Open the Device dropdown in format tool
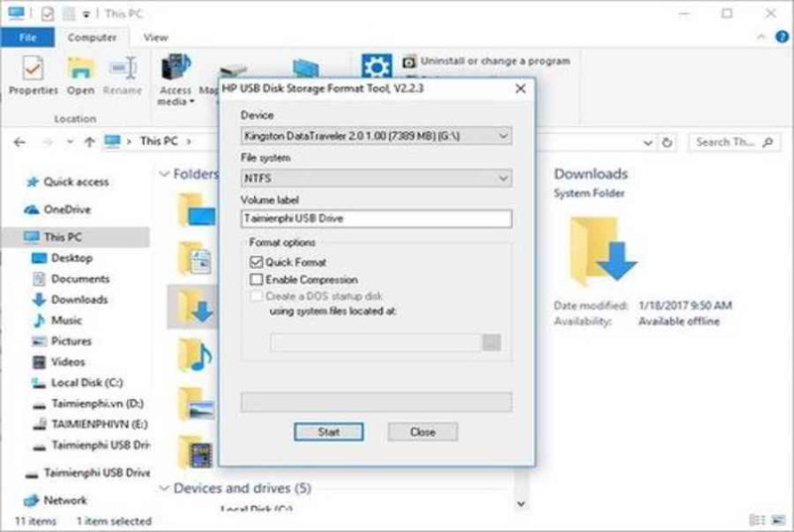Image resolution: width=794 pixels, height=532 pixels. coord(376,136)
